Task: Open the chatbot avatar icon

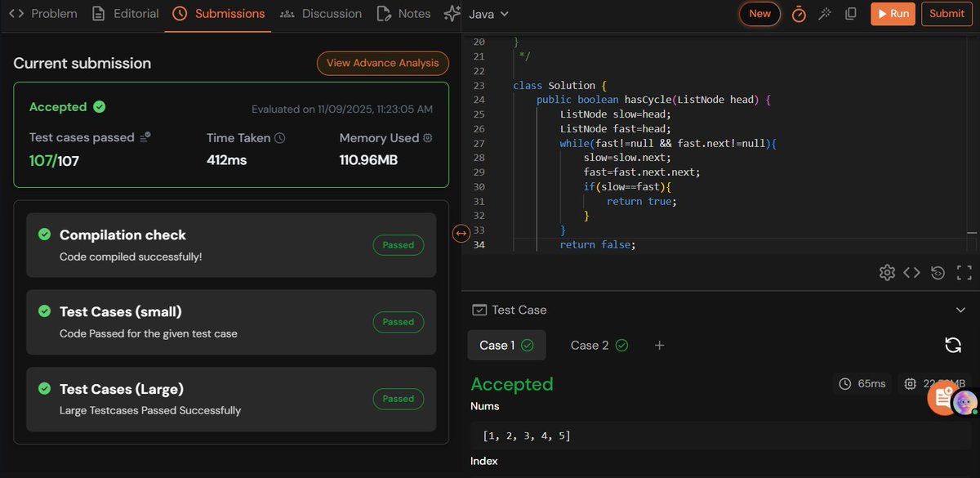Action: tap(964, 401)
